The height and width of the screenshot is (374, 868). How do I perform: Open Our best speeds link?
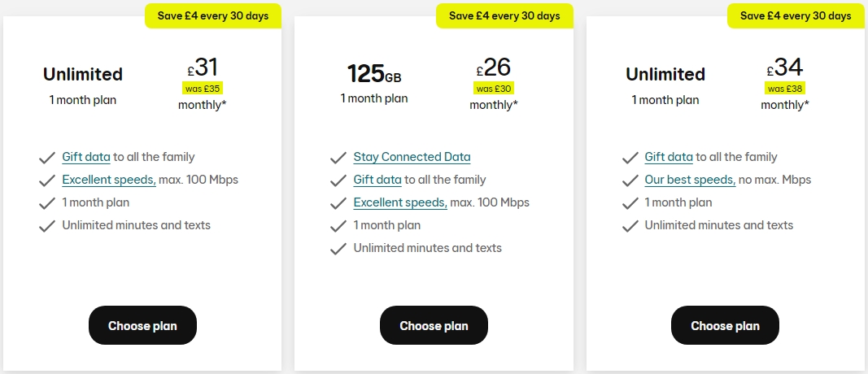(x=691, y=180)
